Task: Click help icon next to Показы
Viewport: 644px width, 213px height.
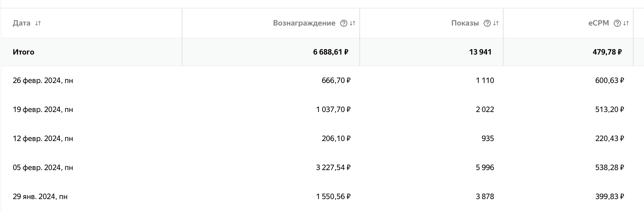Action: tap(487, 23)
